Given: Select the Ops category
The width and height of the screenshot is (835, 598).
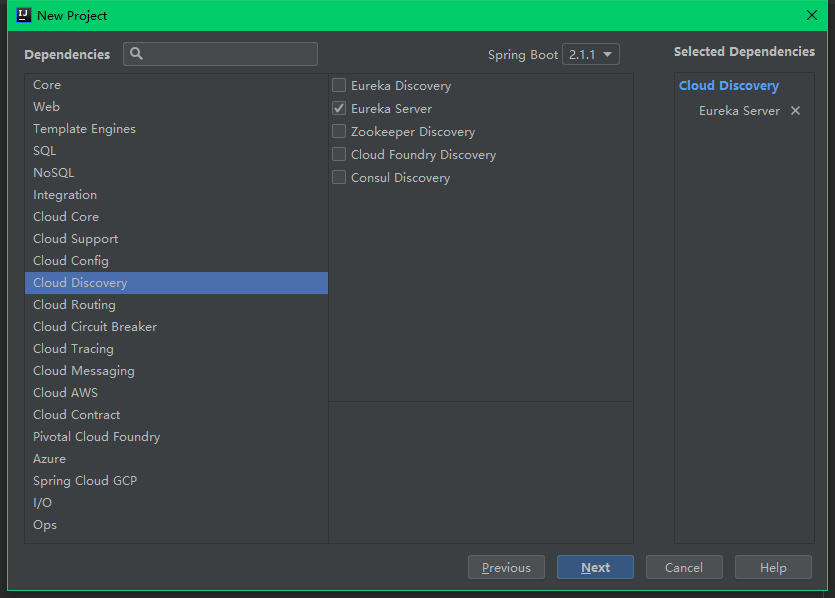Looking at the screenshot, I should [x=176, y=525].
